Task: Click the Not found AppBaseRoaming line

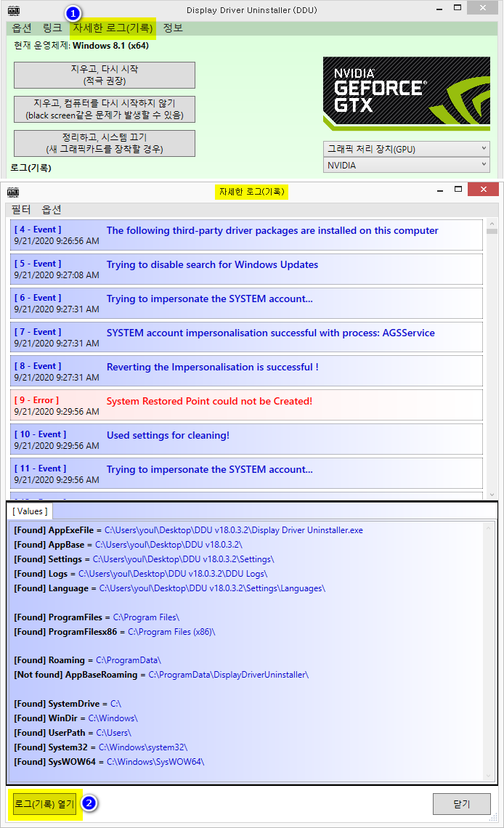Action: tap(161, 675)
